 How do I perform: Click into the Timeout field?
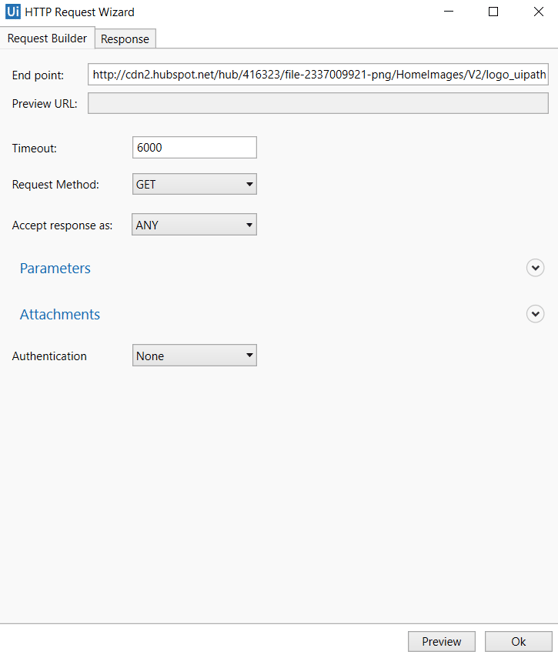click(x=194, y=147)
